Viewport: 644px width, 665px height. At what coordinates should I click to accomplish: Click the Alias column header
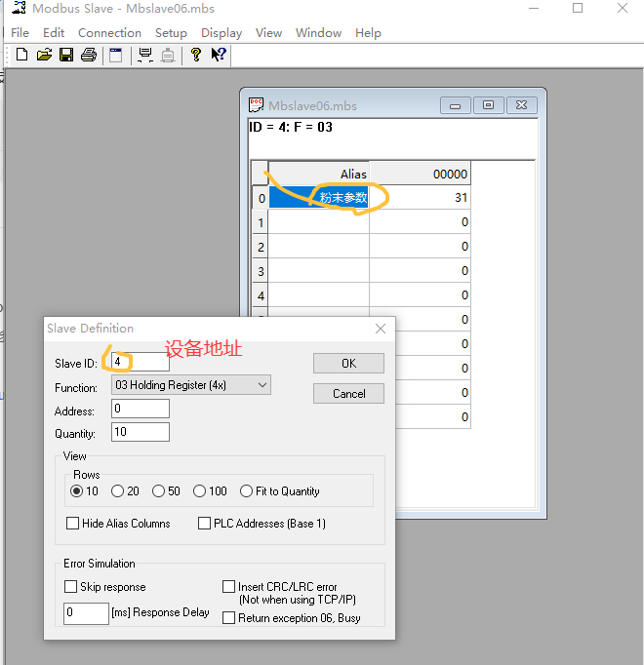318,174
